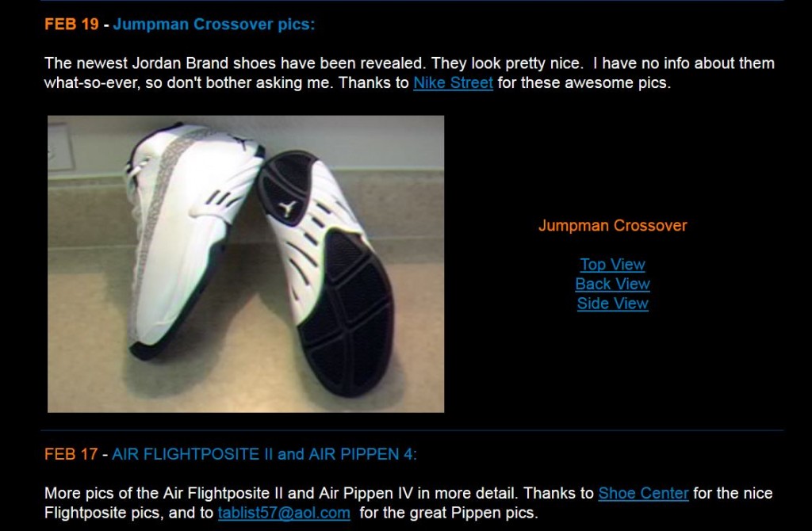This screenshot has height=531, width=812.
Task: Click the Jumpman Crossover shoe photo
Action: (246, 264)
